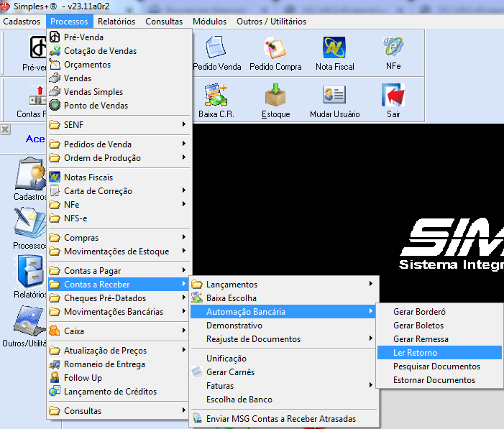
Task: Choose Gerar Boletos option
Action: [439, 326]
